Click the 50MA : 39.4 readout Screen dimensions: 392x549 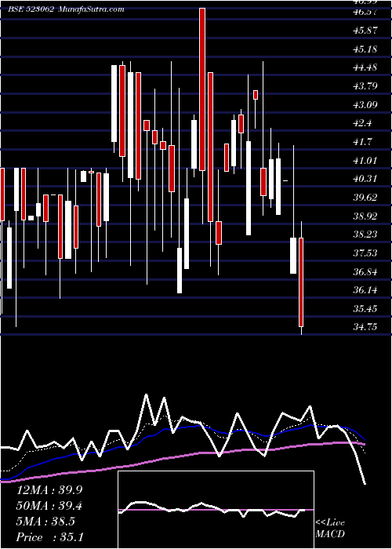point(49,506)
